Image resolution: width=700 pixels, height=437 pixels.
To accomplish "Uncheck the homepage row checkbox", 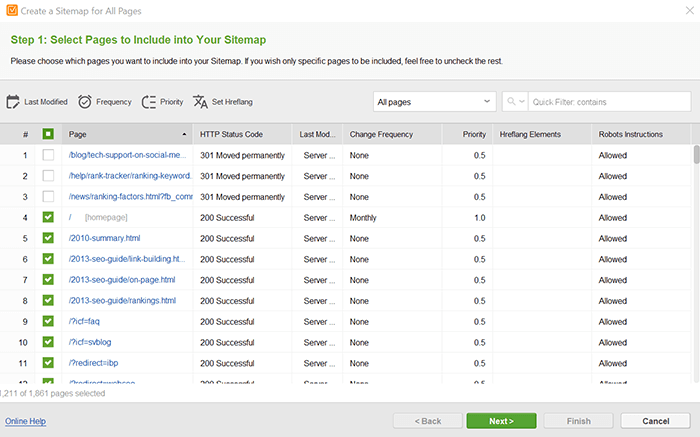I will tap(48, 217).
